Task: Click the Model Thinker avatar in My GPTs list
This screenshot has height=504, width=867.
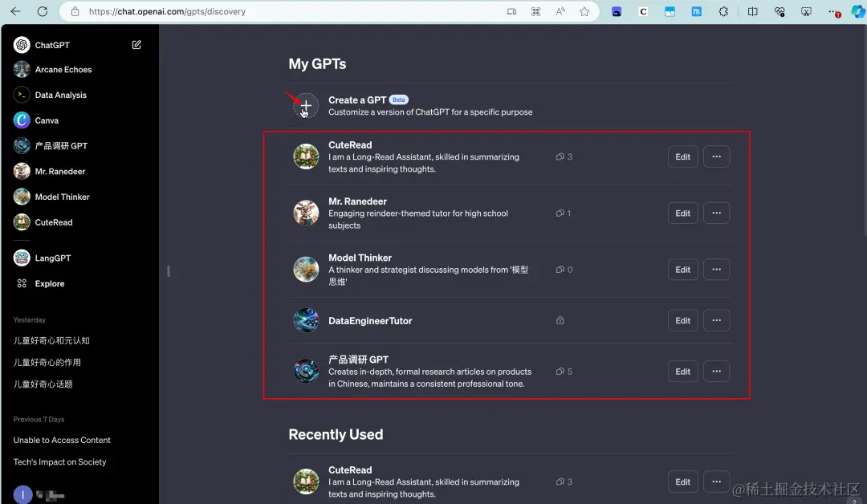Action: click(306, 270)
